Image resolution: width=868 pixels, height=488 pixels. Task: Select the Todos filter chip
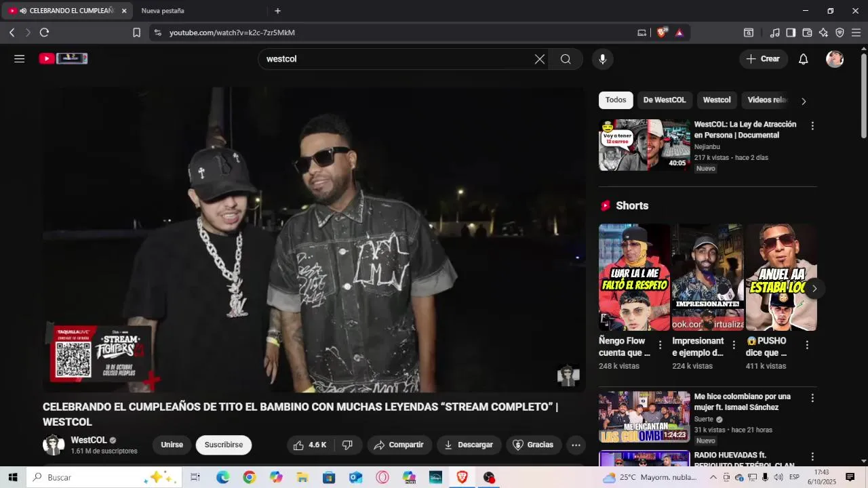616,100
